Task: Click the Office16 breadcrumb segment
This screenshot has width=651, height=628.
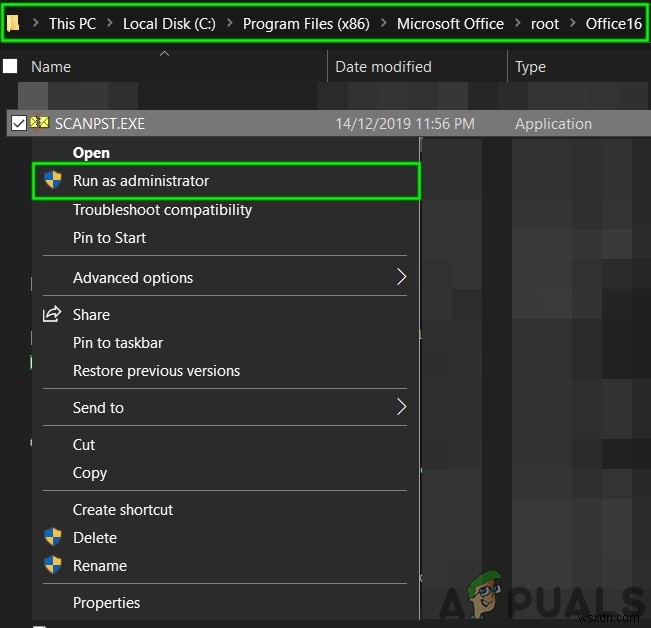Action: click(614, 23)
